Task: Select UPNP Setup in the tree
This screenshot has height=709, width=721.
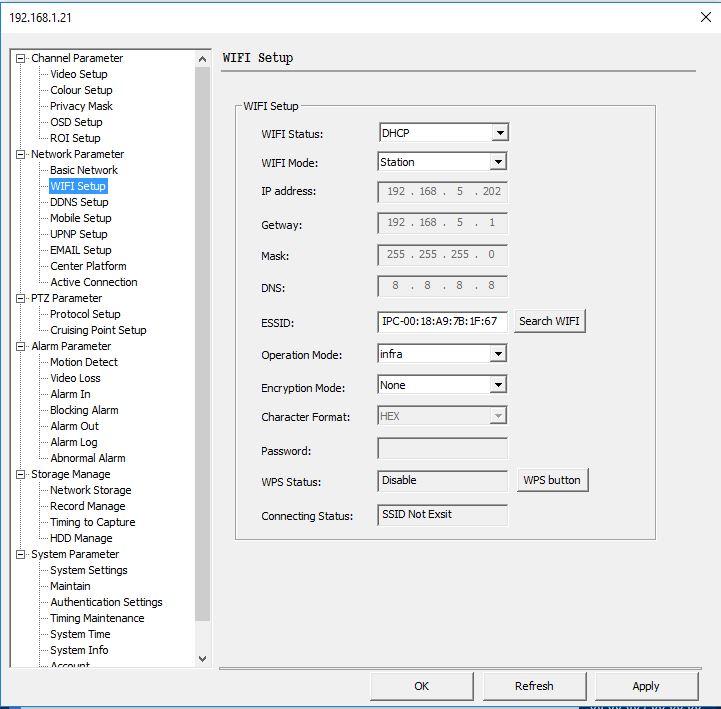Action: pos(79,234)
